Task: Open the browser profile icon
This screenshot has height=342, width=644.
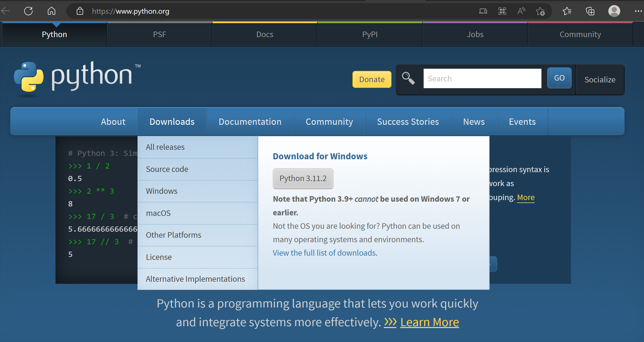Action: click(614, 11)
